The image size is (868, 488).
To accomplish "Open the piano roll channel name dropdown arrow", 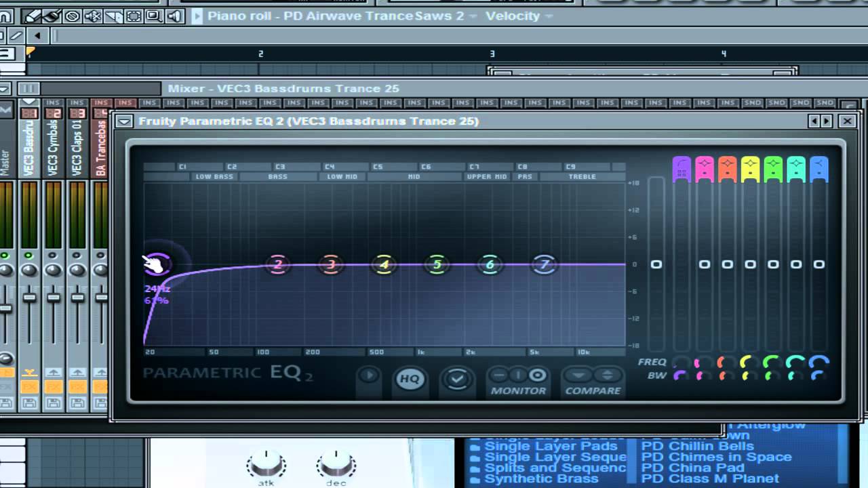I will tap(473, 16).
